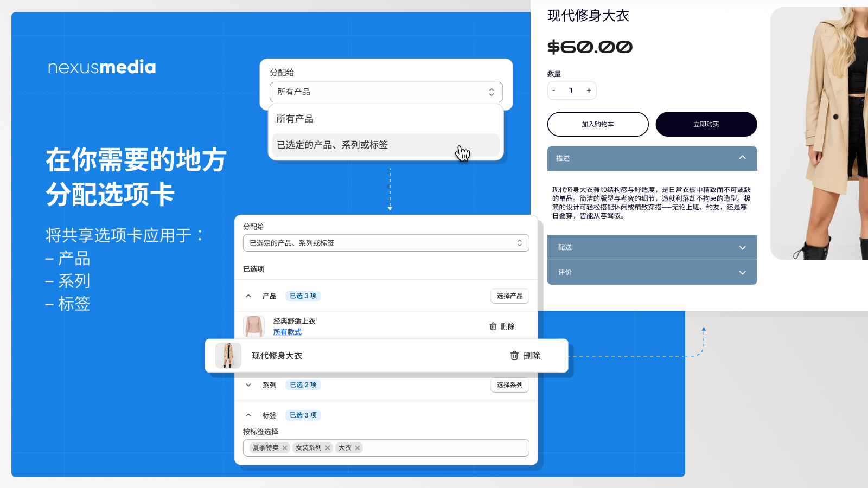Expand the 系列 section chevron

tap(248, 385)
